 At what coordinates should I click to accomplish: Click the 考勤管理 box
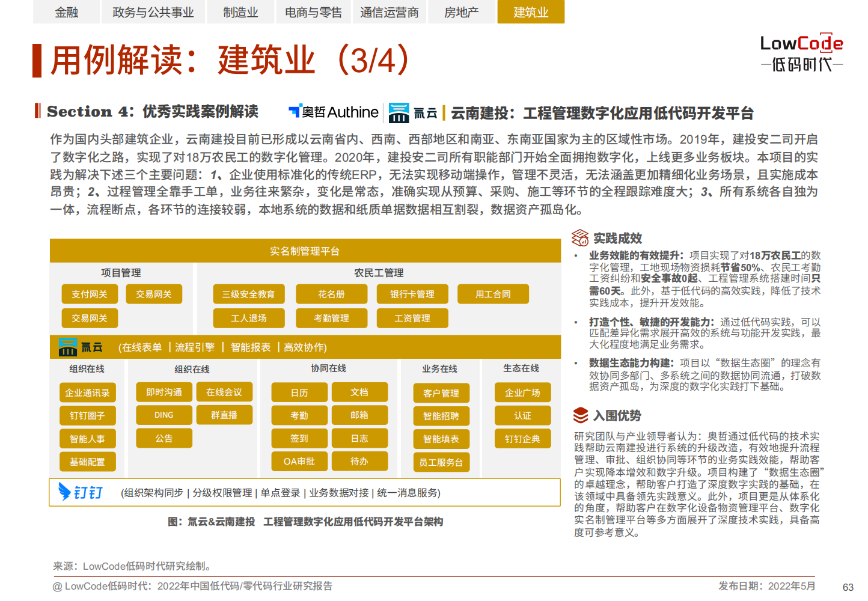pos(332,318)
